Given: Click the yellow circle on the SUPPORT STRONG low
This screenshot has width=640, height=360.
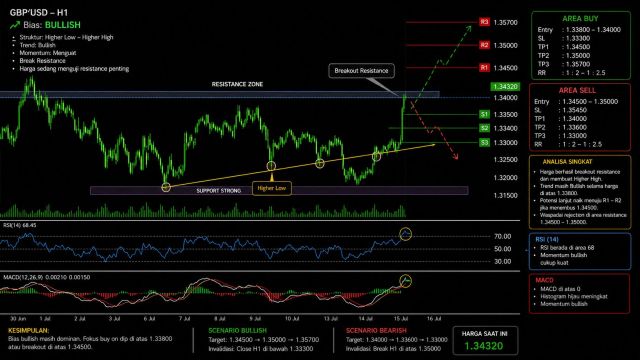Looking at the screenshot, I should pos(166,187).
